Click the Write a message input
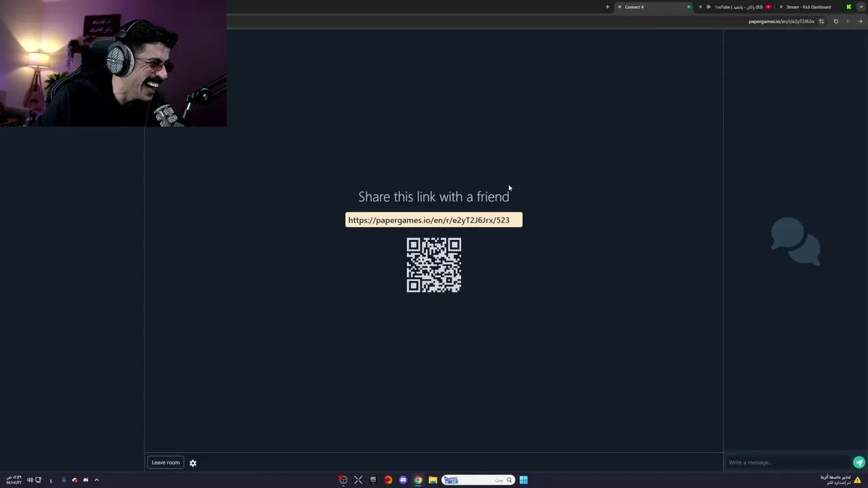The image size is (868, 488). coord(789,462)
